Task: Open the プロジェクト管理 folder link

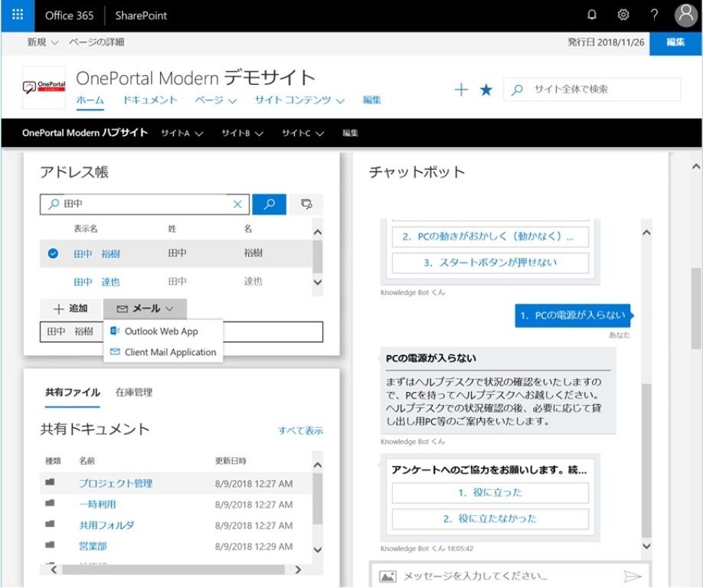Action: (116, 484)
